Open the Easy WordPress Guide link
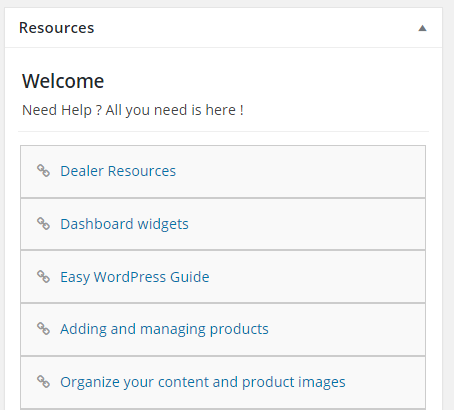This screenshot has height=410, width=454. pyautogui.click(x=135, y=277)
